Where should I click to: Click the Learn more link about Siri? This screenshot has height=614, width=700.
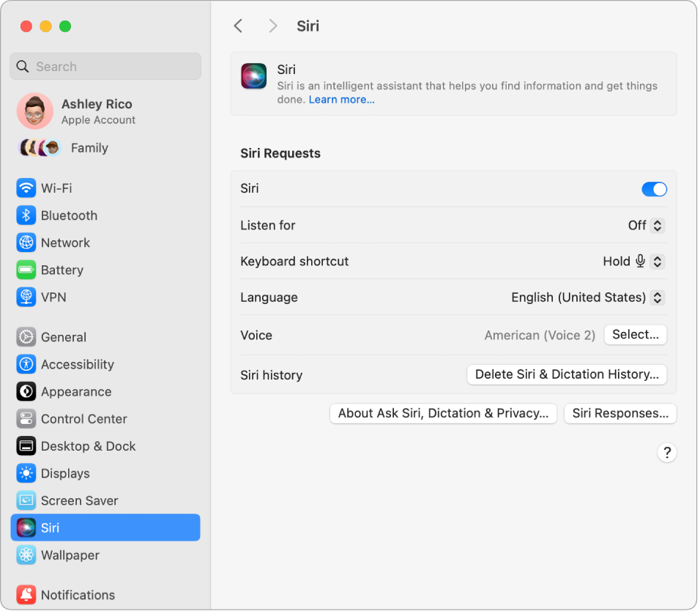(341, 99)
